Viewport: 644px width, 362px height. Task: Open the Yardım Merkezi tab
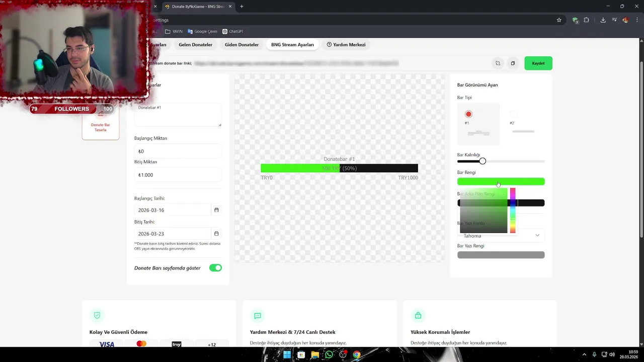346,45
